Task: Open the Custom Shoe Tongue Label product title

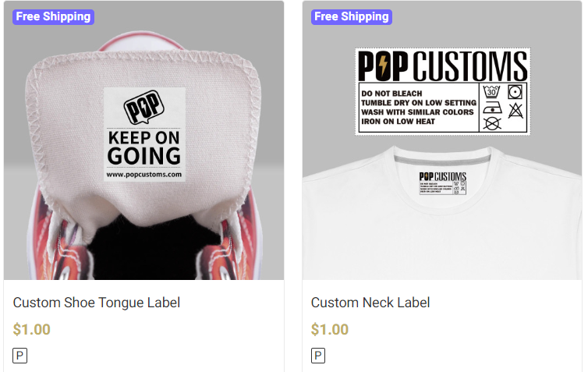Action: pos(97,303)
